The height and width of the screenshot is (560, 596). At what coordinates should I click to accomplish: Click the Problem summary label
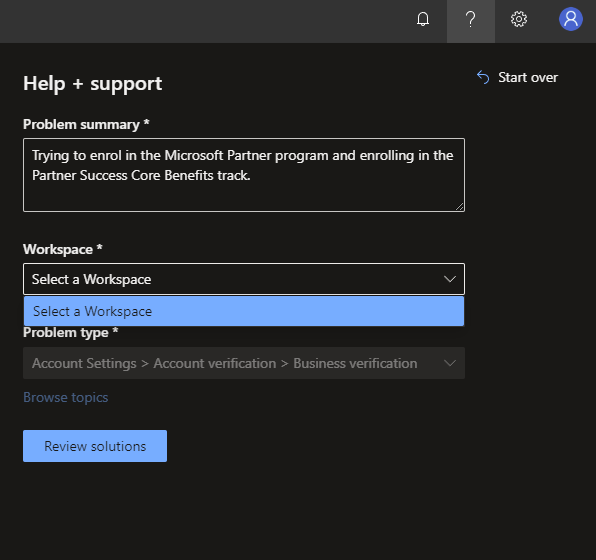pos(86,124)
